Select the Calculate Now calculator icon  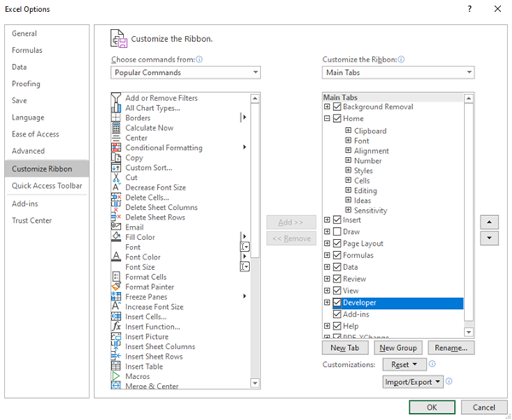click(x=116, y=128)
